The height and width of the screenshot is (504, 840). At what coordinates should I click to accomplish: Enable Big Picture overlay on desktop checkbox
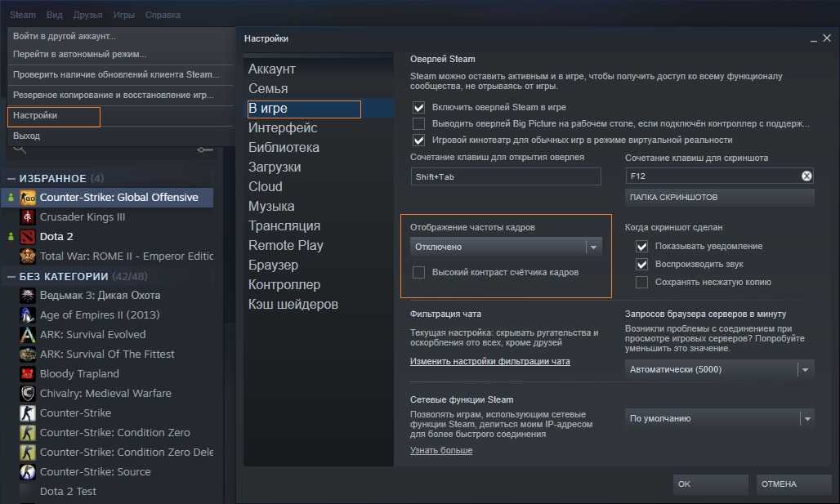point(419,123)
